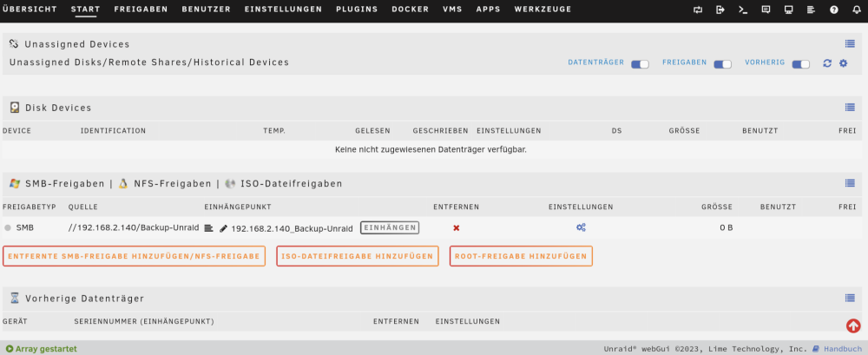Viewport: 868px width, 355px height.
Task: Open share settings gears icon for Backup-Unraid
Action: [x=581, y=227]
